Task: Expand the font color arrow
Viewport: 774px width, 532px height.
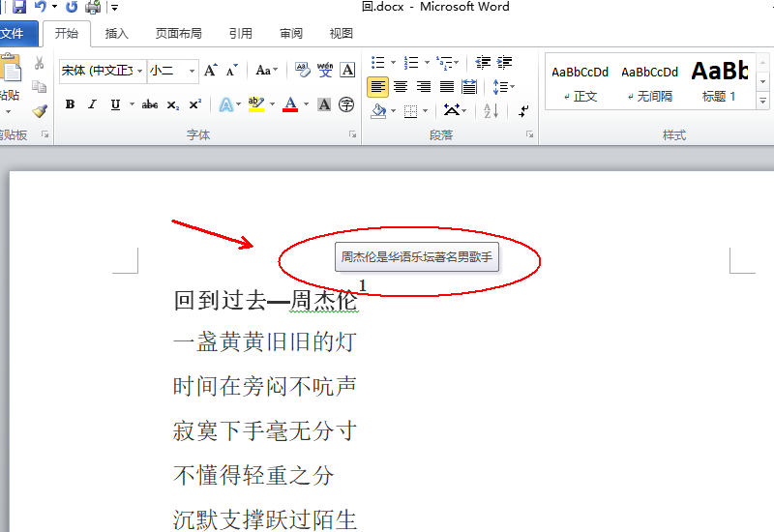Action: [306, 104]
